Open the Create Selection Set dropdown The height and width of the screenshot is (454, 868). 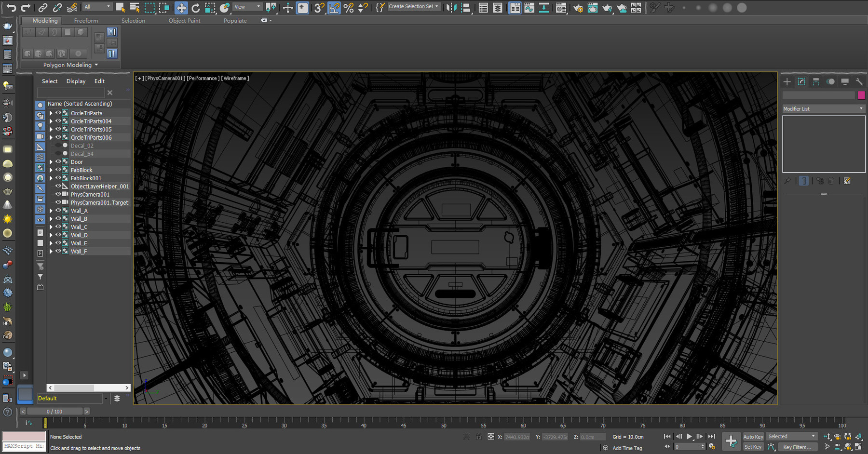click(x=414, y=7)
